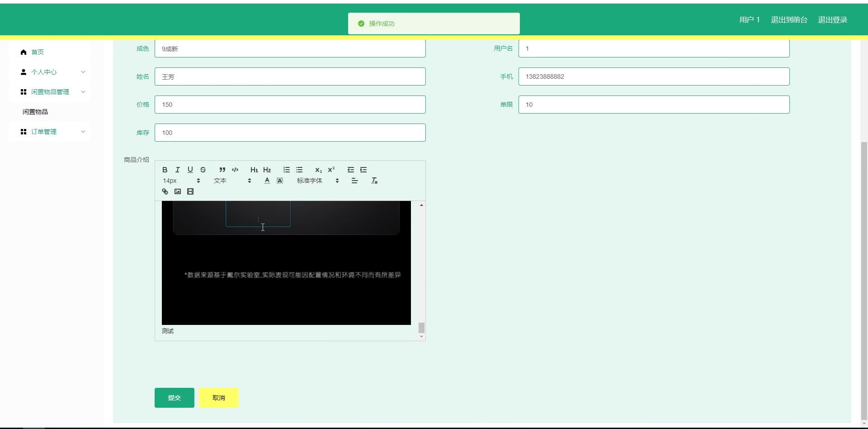Apply the ordered numbered list icon

(x=287, y=170)
